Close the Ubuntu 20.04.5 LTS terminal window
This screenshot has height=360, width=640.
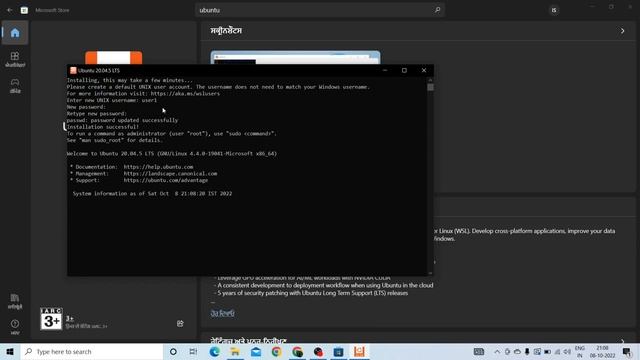point(424,70)
